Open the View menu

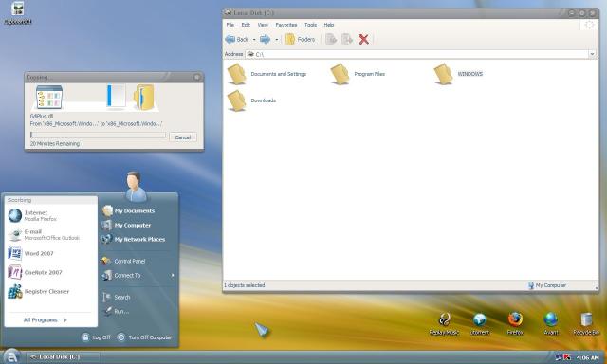pos(263,25)
